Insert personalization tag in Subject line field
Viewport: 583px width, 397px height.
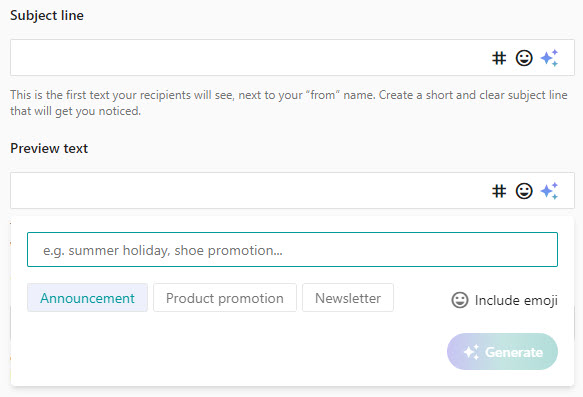tap(499, 58)
